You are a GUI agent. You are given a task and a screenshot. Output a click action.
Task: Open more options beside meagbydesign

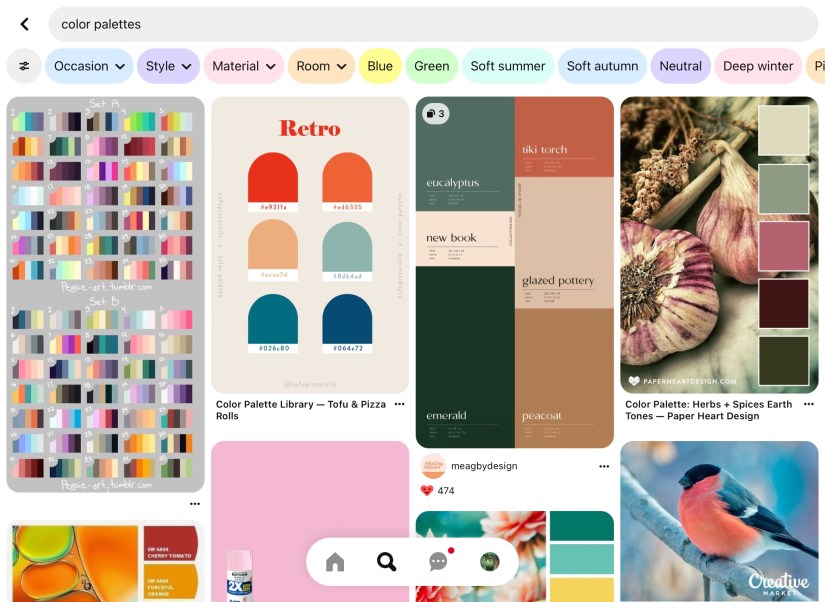[x=603, y=466]
